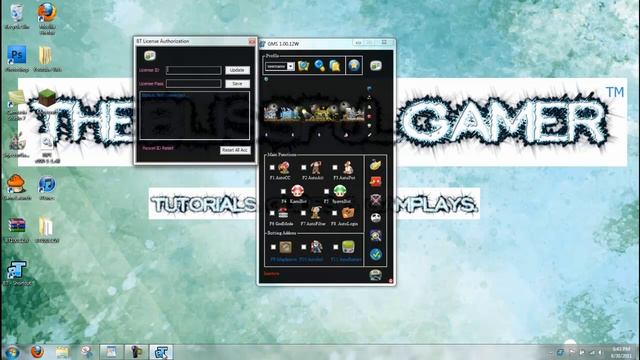Click the License status text box
The width and height of the screenshot is (640, 360).
tap(195, 116)
